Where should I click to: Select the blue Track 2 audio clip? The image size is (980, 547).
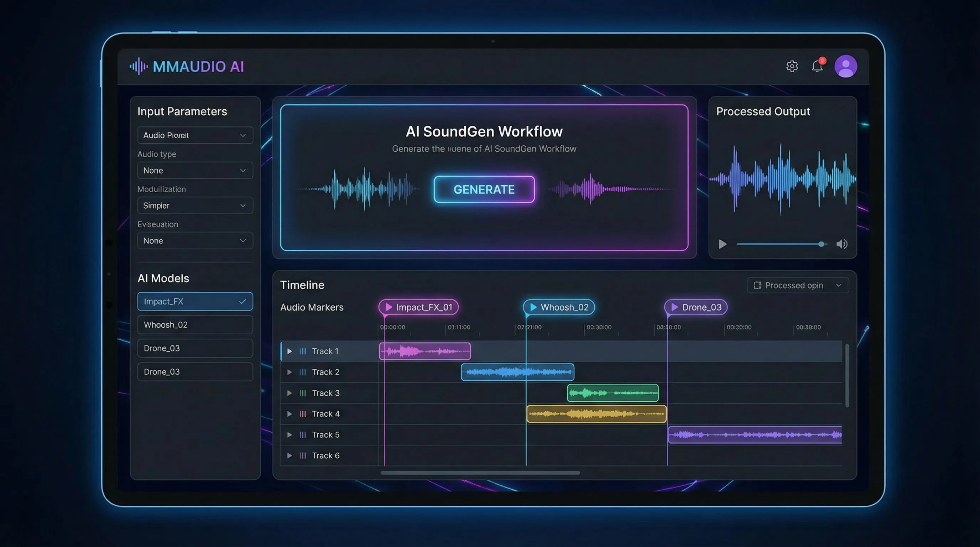517,372
